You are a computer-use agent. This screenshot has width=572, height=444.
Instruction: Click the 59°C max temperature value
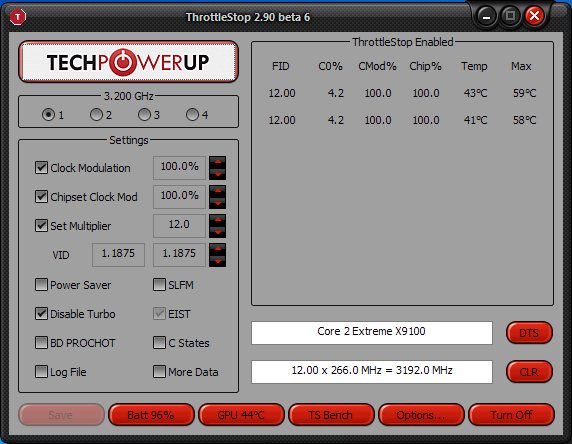(525, 93)
